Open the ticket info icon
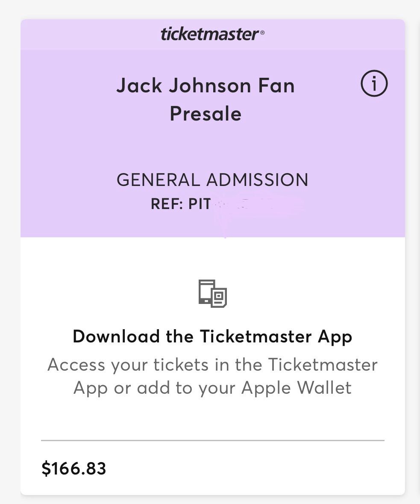This screenshot has height=504, width=420. [374, 83]
